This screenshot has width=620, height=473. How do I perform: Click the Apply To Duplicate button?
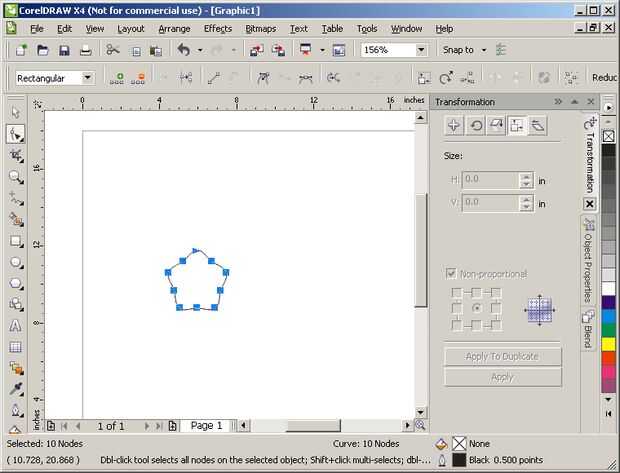click(503, 356)
